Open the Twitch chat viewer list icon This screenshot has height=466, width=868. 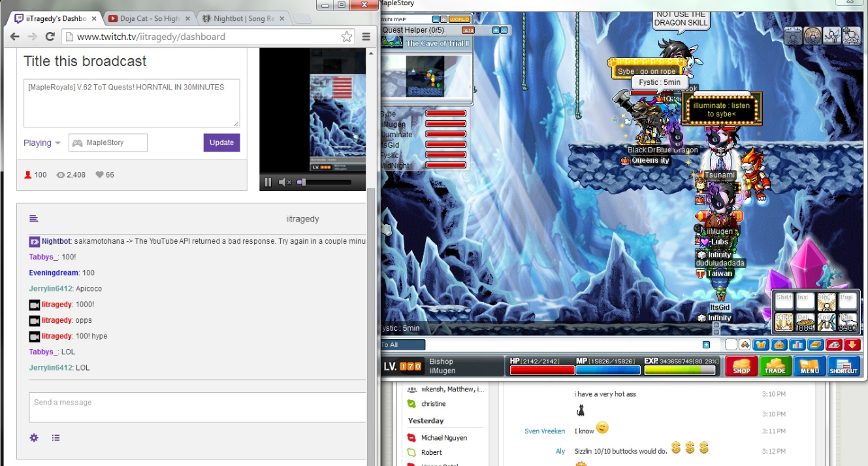[x=56, y=438]
